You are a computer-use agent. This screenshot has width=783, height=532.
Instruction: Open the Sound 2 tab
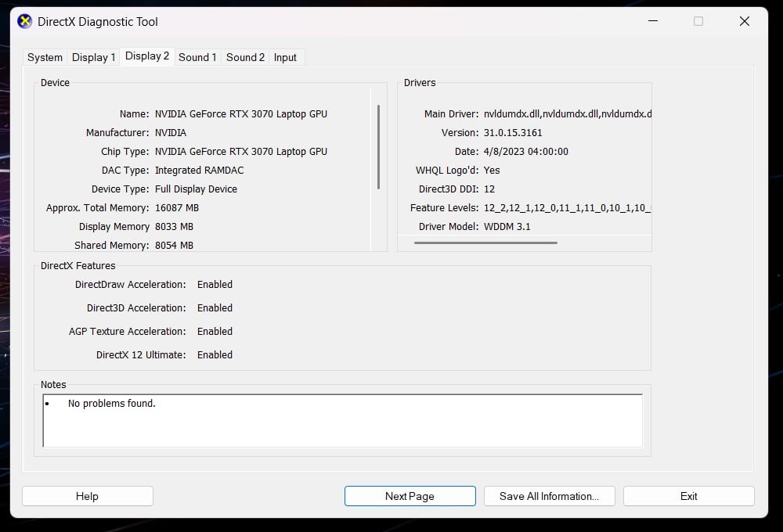click(245, 57)
